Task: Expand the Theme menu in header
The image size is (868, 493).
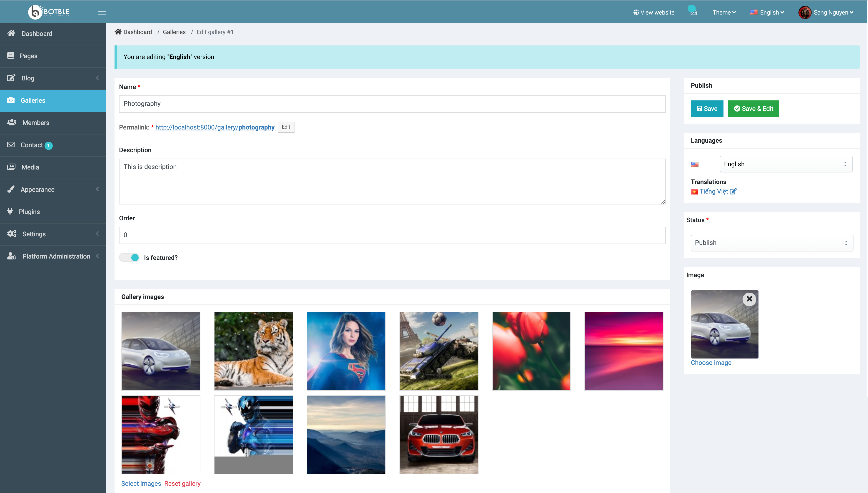Action: (x=724, y=12)
